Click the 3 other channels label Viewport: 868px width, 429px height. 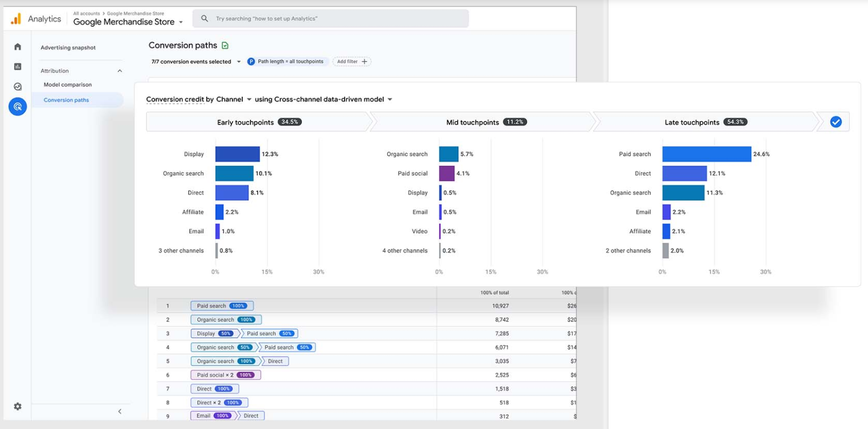tap(181, 251)
